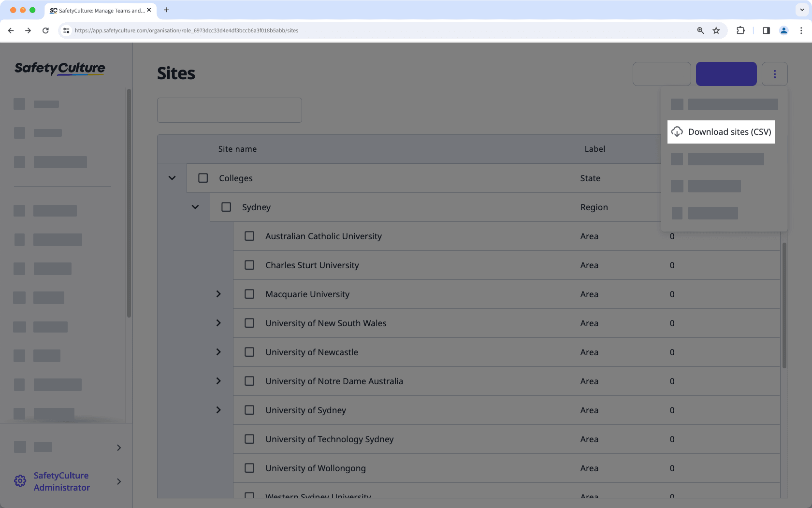This screenshot has height=508, width=812.
Task: Open the browser extensions icon
Action: coord(740,30)
